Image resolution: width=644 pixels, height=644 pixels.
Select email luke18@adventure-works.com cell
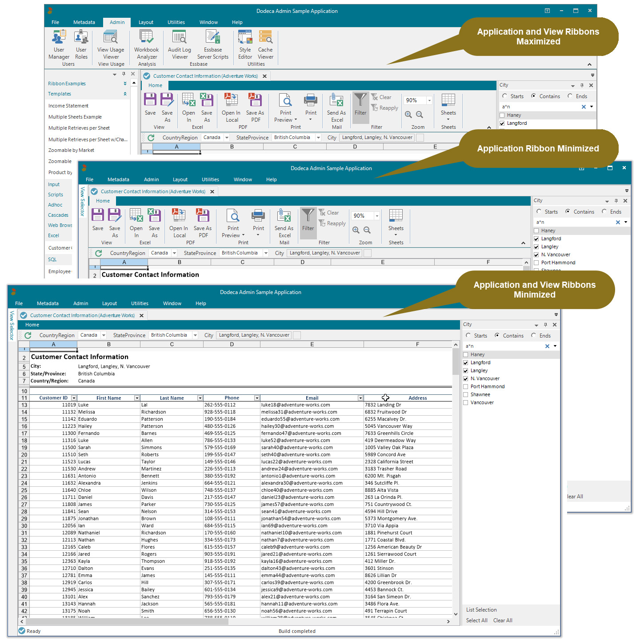(312, 405)
